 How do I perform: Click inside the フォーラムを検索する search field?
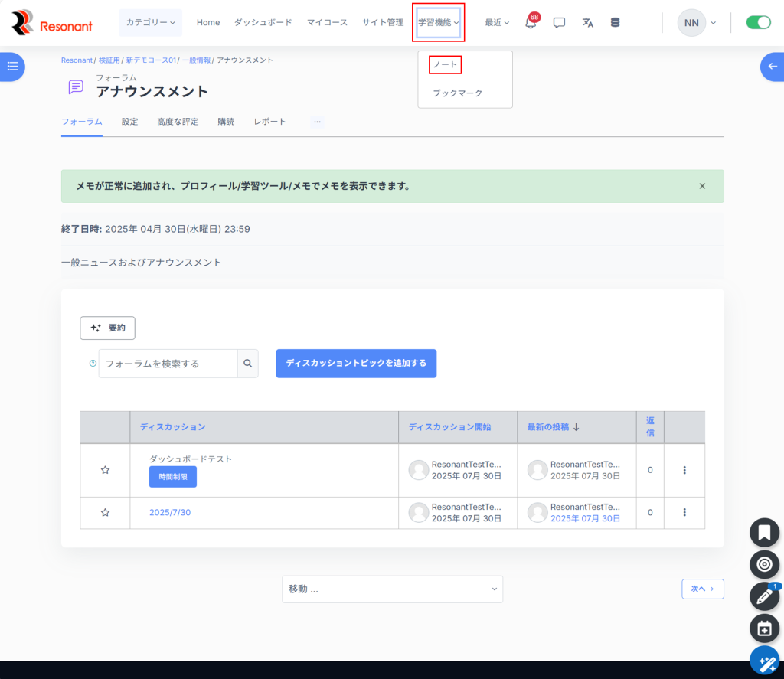coord(168,364)
